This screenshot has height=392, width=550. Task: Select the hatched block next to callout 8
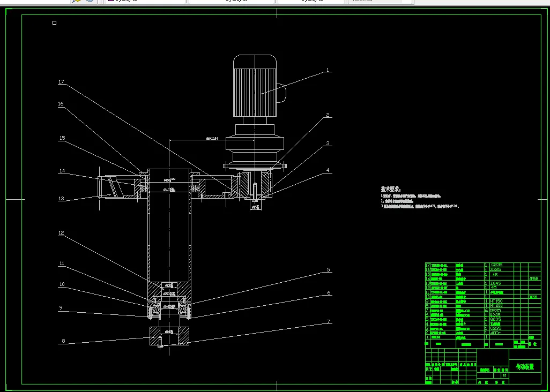(169, 336)
